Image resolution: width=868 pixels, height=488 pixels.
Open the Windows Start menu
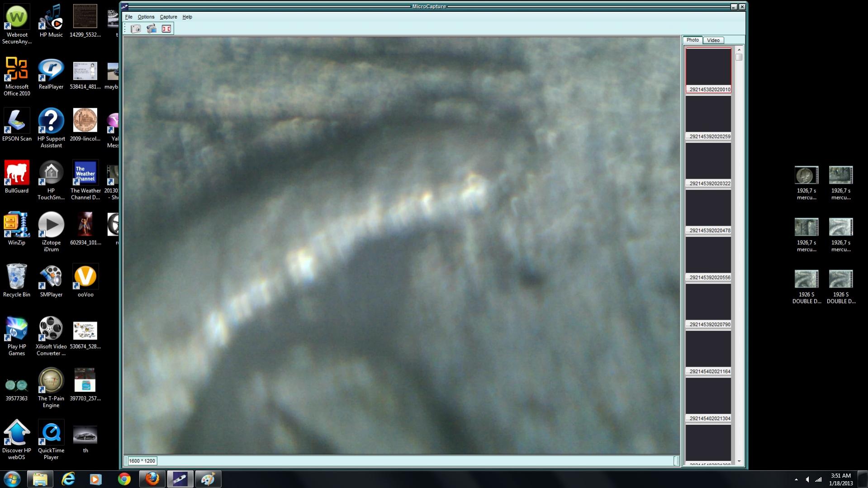coord(12,479)
